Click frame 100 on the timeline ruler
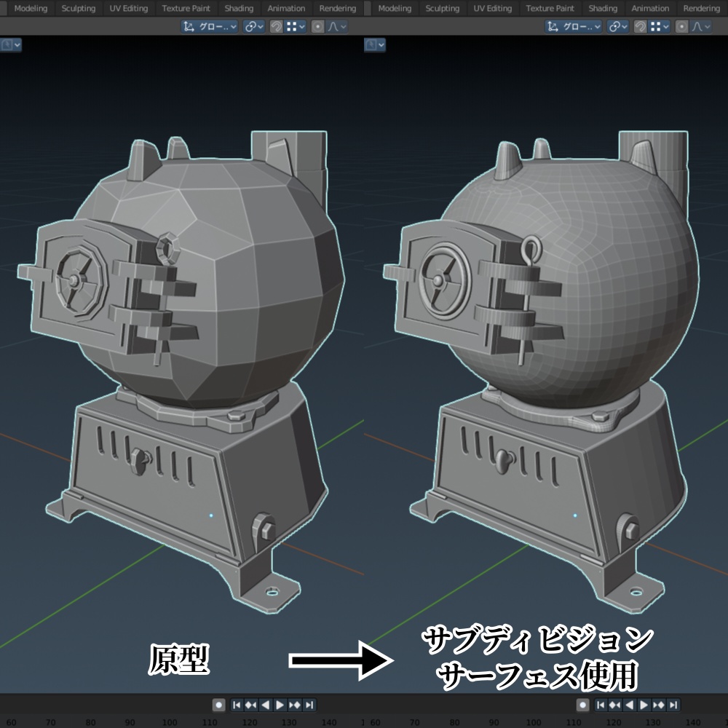728x728 pixels. [x=168, y=721]
